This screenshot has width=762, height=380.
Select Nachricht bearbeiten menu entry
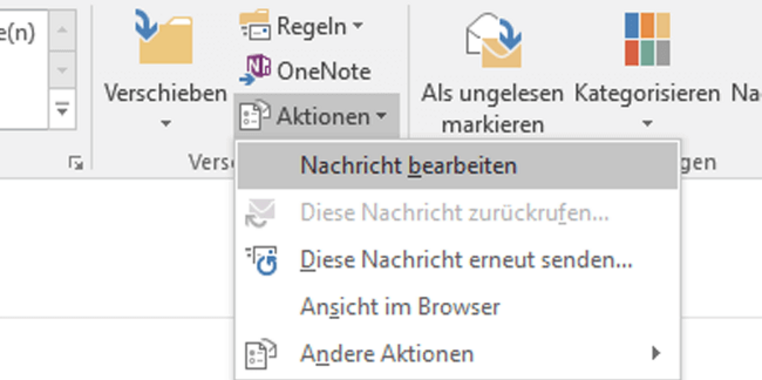pyautogui.click(x=457, y=166)
